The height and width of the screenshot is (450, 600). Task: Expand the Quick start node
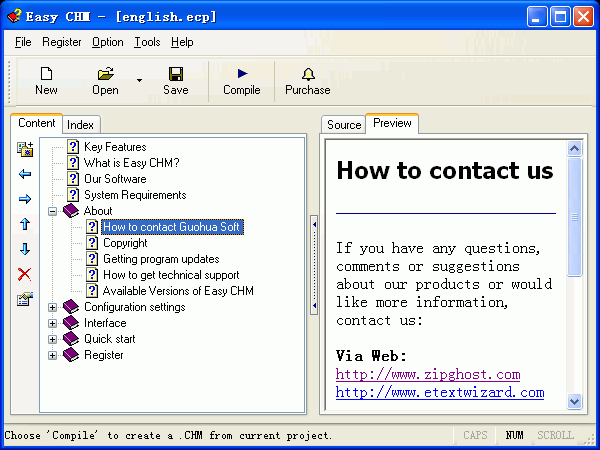pyautogui.click(x=53, y=339)
